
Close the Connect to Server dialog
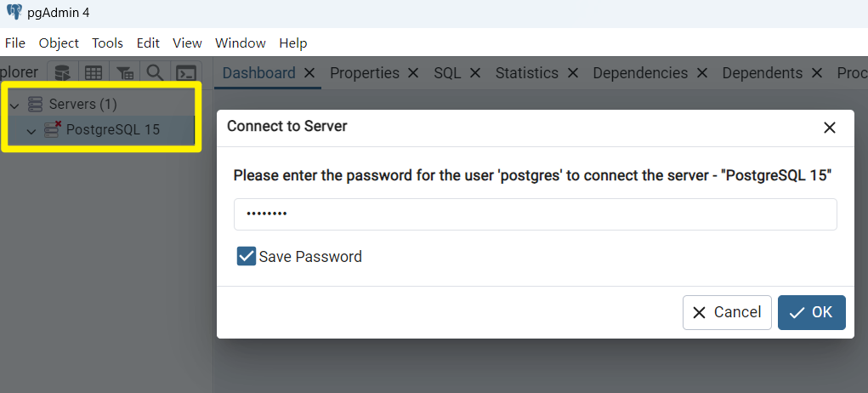(x=830, y=128)
